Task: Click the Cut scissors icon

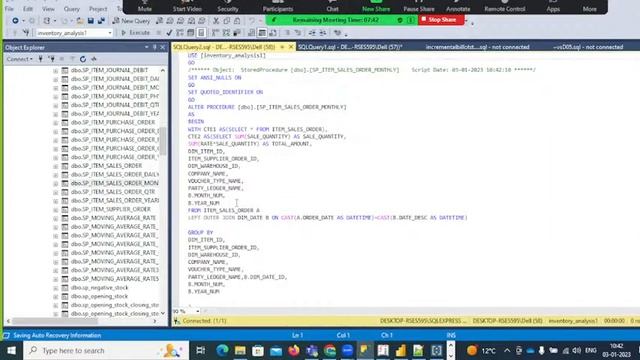Action: 216,20
